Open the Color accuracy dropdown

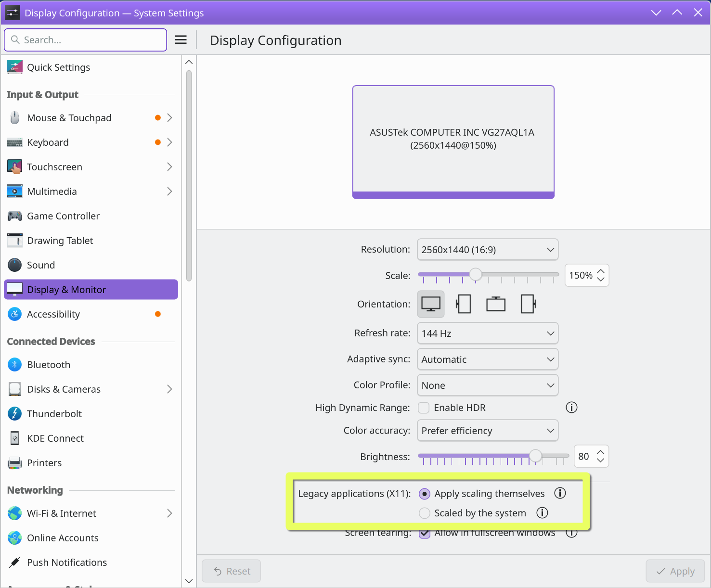[x=488, y=431]
